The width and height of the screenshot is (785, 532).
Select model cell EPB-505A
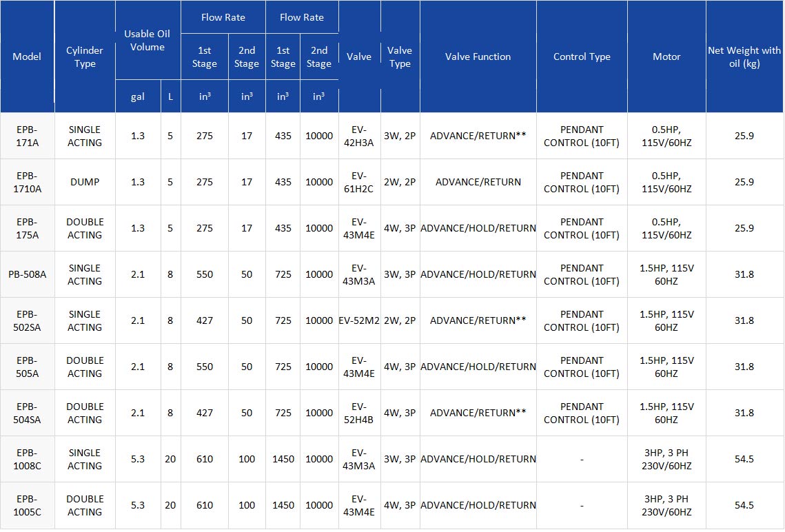(27, 367)
